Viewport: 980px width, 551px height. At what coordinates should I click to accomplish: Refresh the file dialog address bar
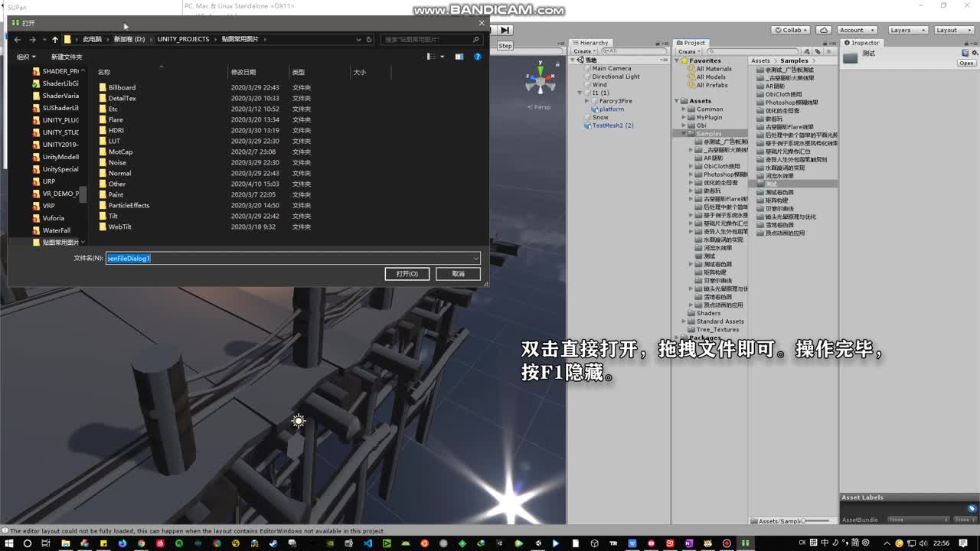369,39
